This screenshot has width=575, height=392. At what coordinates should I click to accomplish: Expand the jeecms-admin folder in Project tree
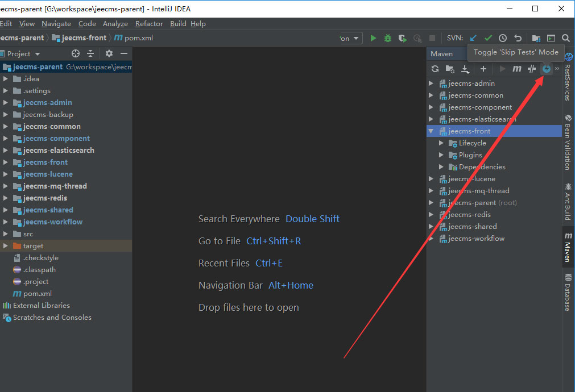click(6, 103)
